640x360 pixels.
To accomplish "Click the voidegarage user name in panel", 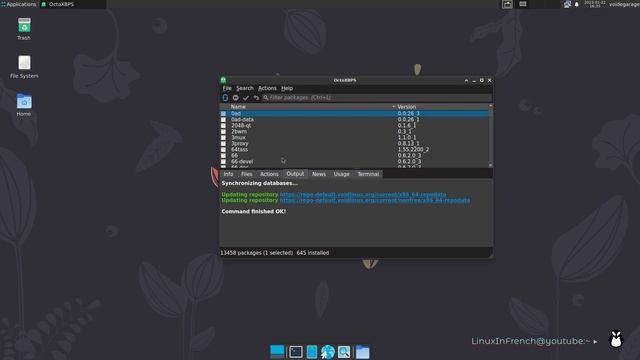I will 624,4.
